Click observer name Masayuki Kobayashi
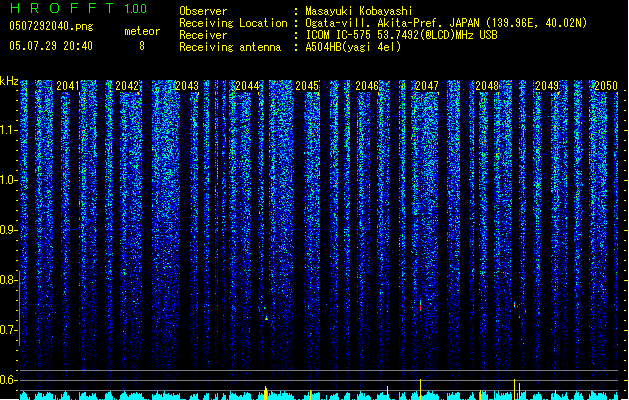Screen dimensions: 629x400 (359, 11)
